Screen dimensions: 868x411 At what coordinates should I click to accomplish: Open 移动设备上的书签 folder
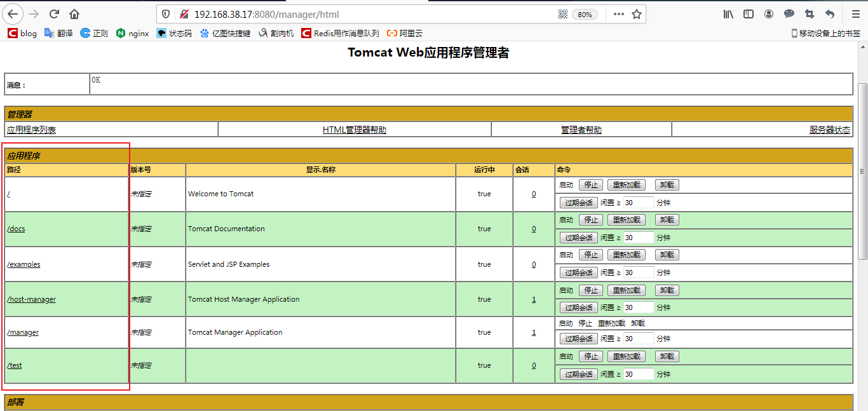[826, 33]
